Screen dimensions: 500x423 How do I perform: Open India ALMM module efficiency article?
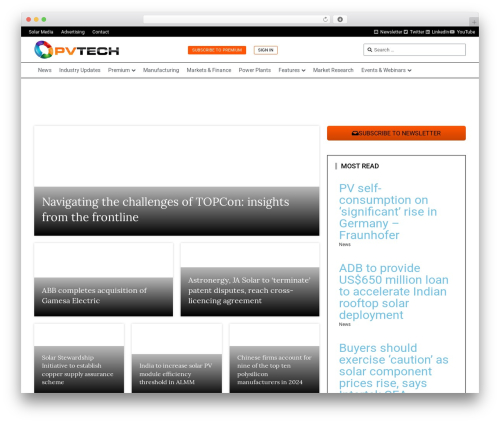click(x=176, y=374)
